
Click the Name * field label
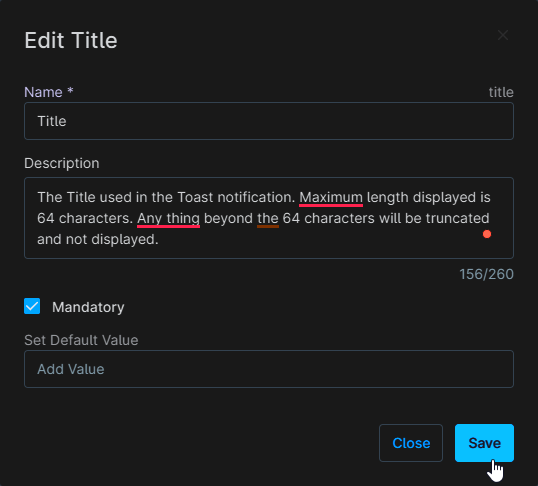[49, 92]
